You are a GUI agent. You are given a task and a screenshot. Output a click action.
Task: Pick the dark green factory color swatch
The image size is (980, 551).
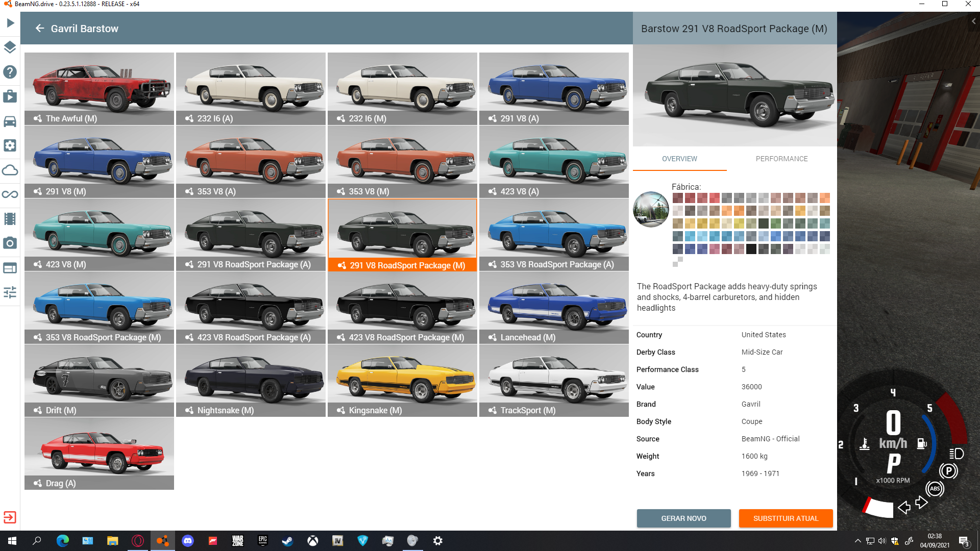764,223
